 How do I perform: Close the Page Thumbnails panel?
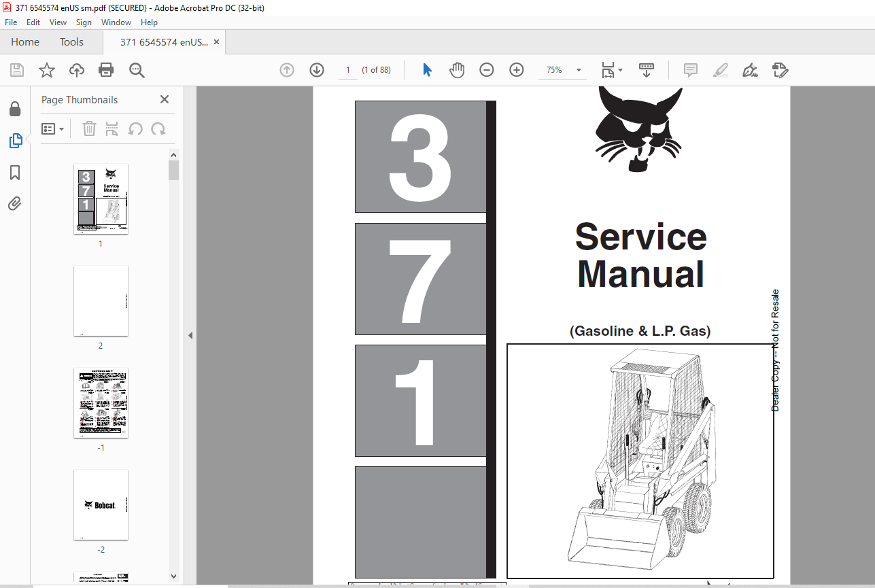tap(165, 99)
